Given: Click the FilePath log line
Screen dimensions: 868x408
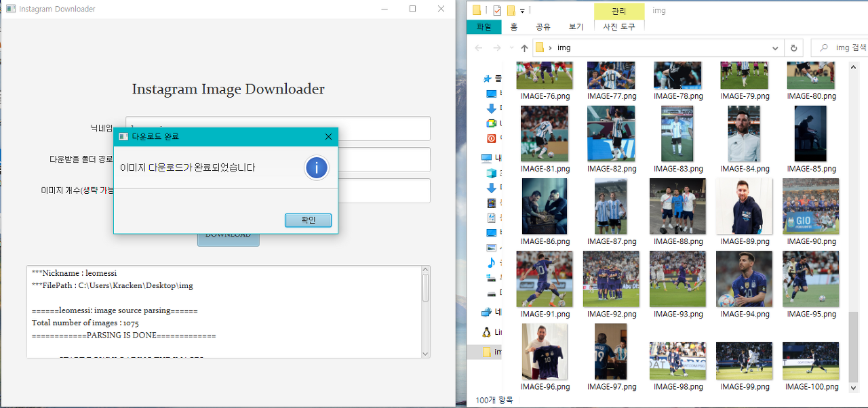Looking at the screenshot, I should tap(113, 286).
